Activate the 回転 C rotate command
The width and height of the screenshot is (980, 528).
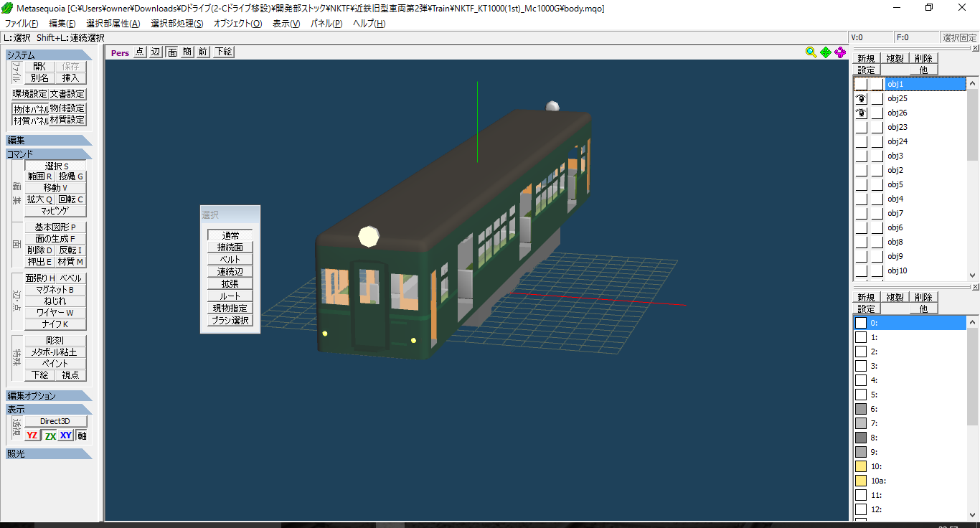[71, 199]
